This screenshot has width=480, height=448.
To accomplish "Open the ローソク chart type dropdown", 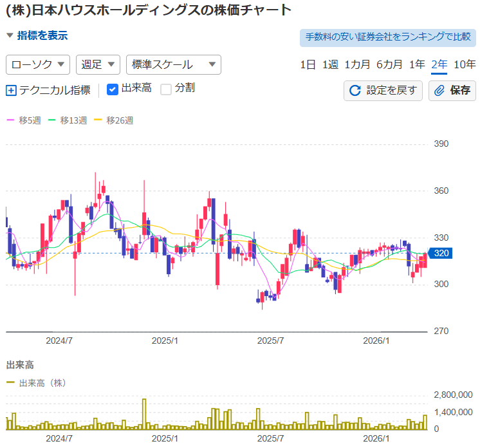I will click(x=38, y=64).
